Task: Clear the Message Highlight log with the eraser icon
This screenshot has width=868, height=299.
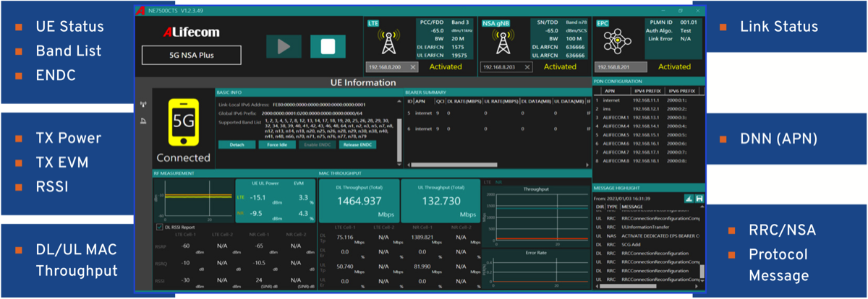Action: pyautogui.click(x=688, y=198)
